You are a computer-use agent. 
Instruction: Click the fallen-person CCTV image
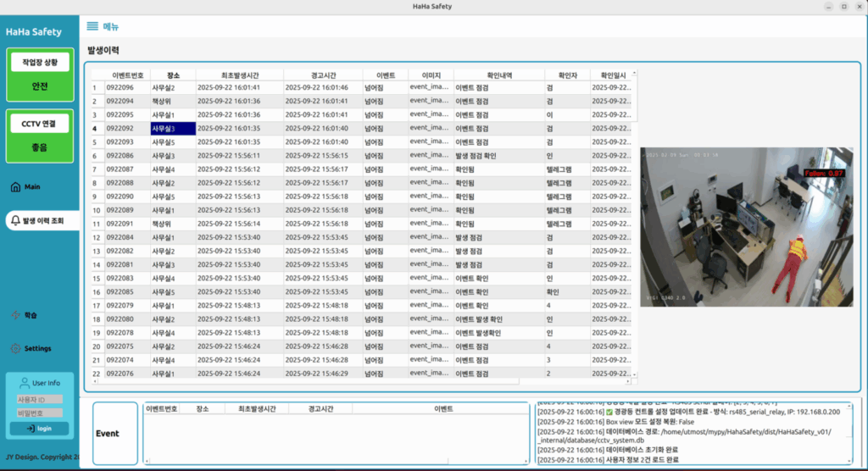746,227
